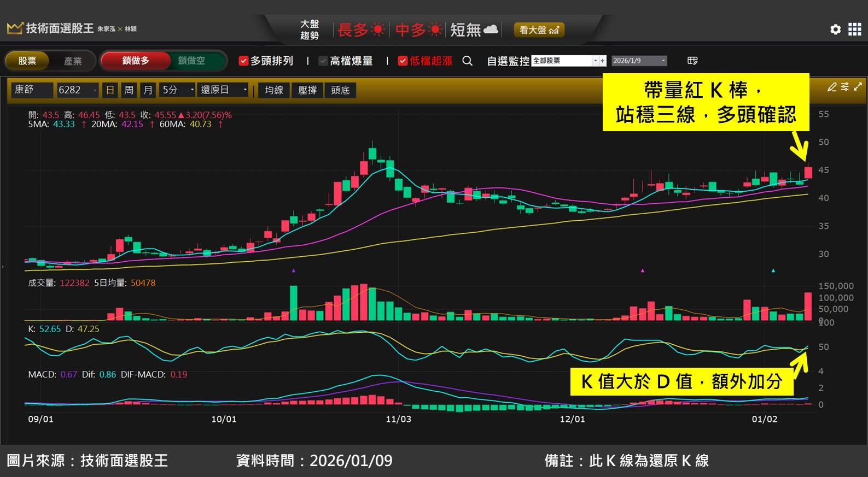Click the 成交量 value 122382

pos(74,283)
